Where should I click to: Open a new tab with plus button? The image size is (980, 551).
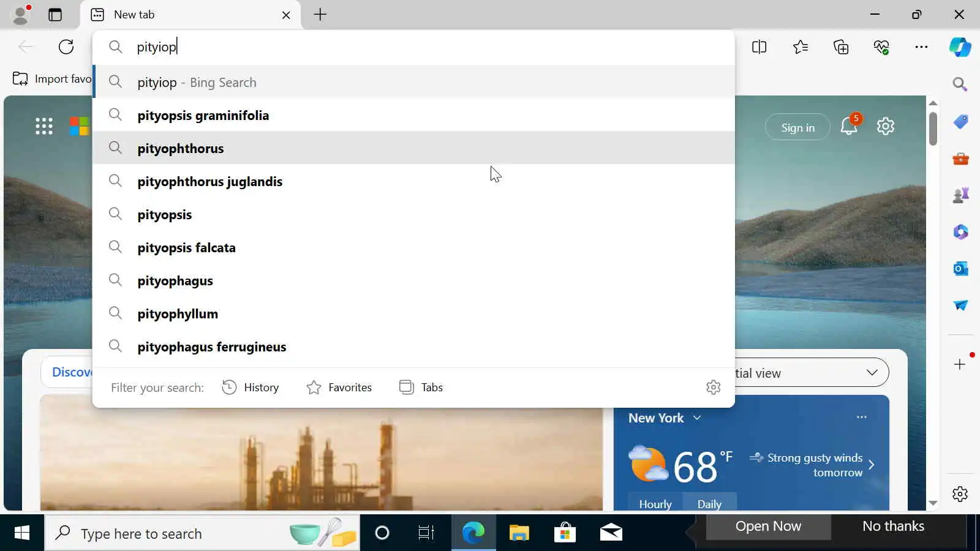pyautogui.click(x=320, y=15)
